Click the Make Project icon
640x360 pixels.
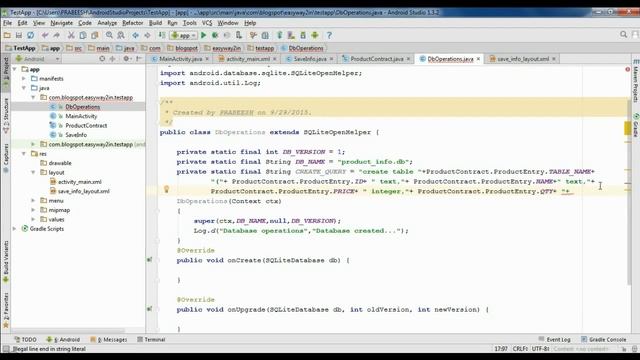162,36
